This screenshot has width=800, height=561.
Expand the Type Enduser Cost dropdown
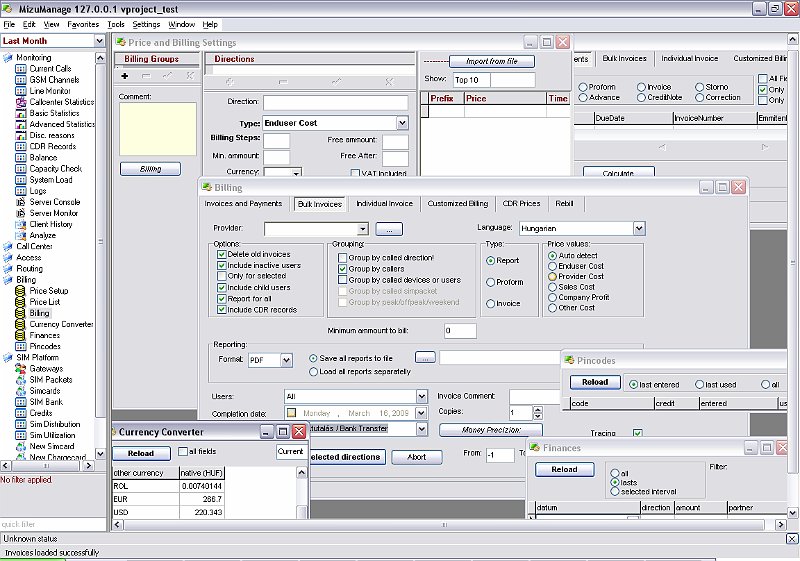tap(402, 123)
